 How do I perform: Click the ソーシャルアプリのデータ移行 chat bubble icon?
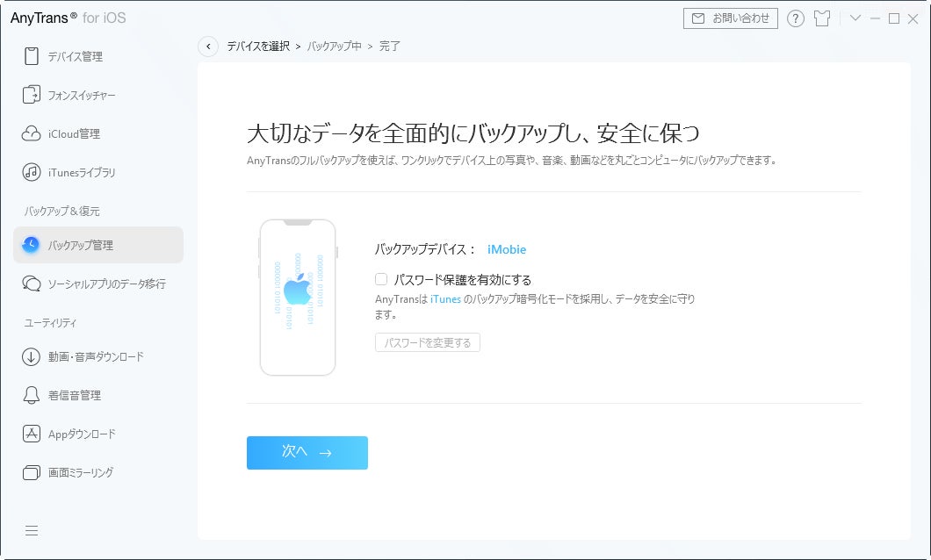click(31, 284)
